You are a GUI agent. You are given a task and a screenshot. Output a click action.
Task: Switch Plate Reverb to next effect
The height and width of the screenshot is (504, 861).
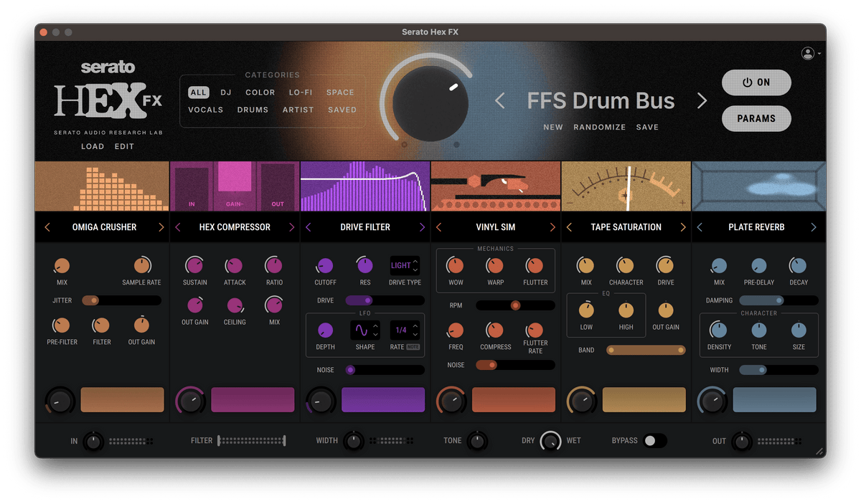814,227
